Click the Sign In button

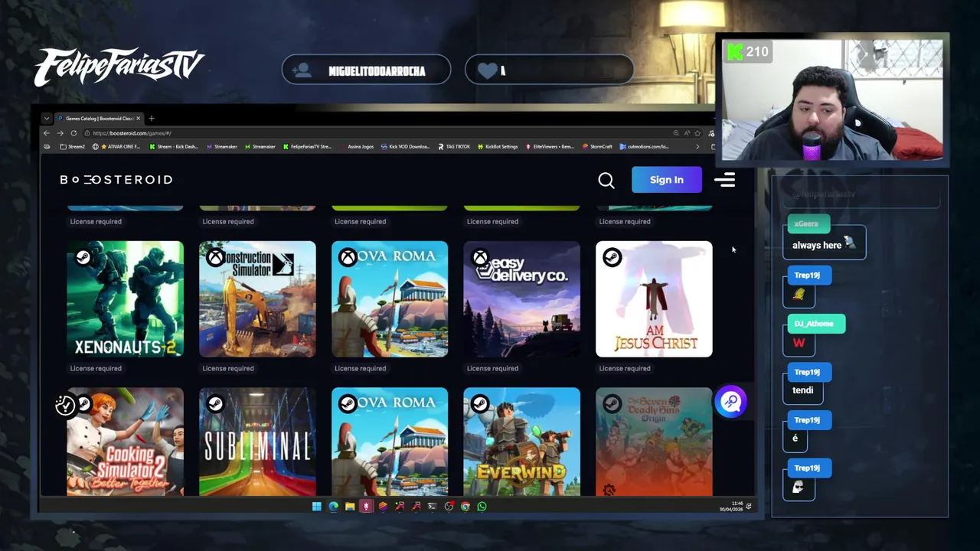point(666,180)
